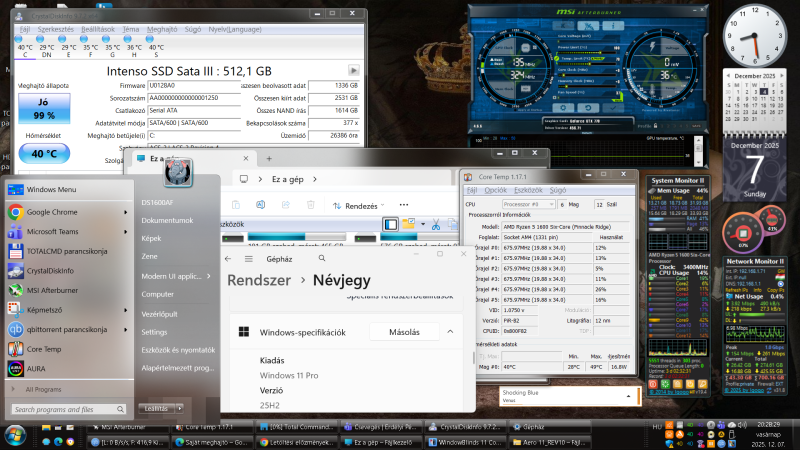Click delete trash icon in File Explorer

point(310,205)
